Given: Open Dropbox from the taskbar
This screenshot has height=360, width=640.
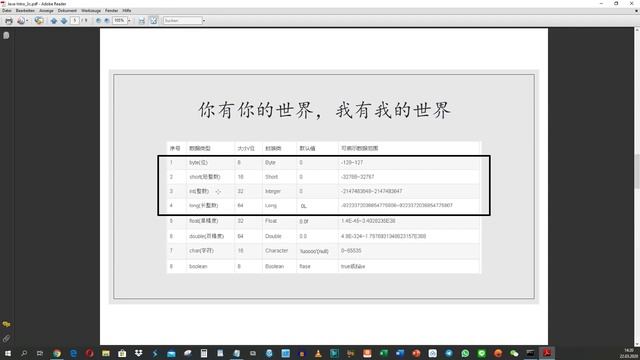Looking at the screenshot, I should [x=138, y=353].
